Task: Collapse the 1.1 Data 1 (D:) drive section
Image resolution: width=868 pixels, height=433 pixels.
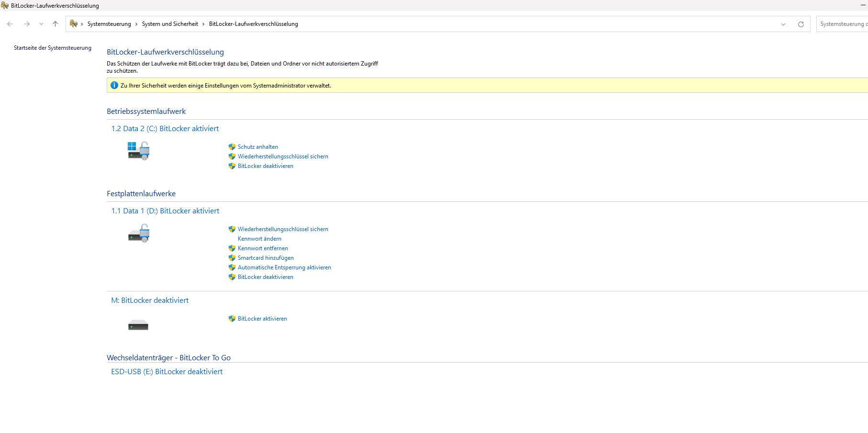Action: 165,211
